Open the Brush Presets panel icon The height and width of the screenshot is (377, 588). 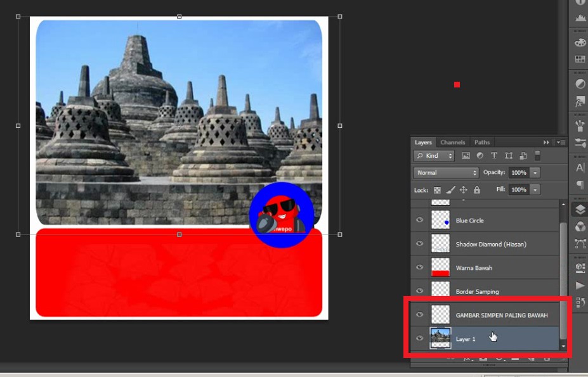click(580, 125)
